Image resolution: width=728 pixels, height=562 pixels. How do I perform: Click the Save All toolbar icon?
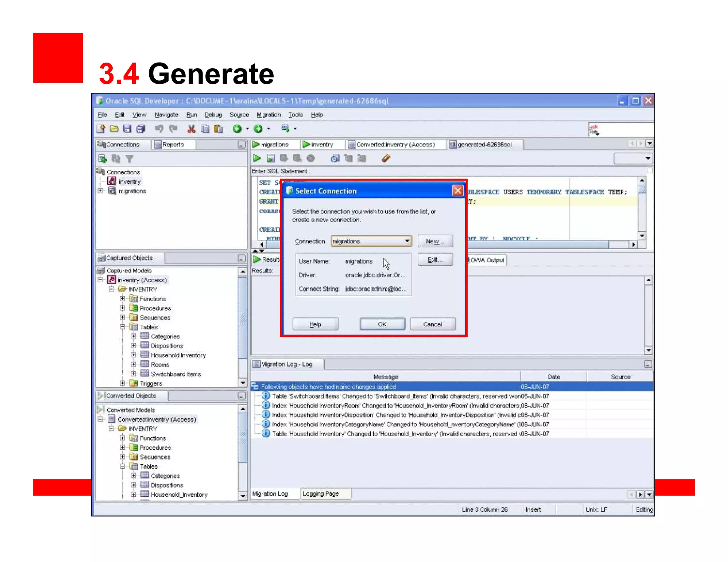[x=141, y=129]
